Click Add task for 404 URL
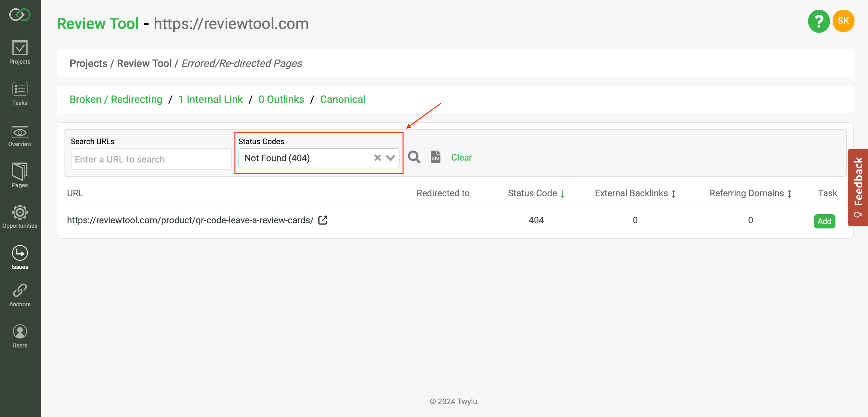Viewport: 868px width, 417px height. (x=824, y=220)
